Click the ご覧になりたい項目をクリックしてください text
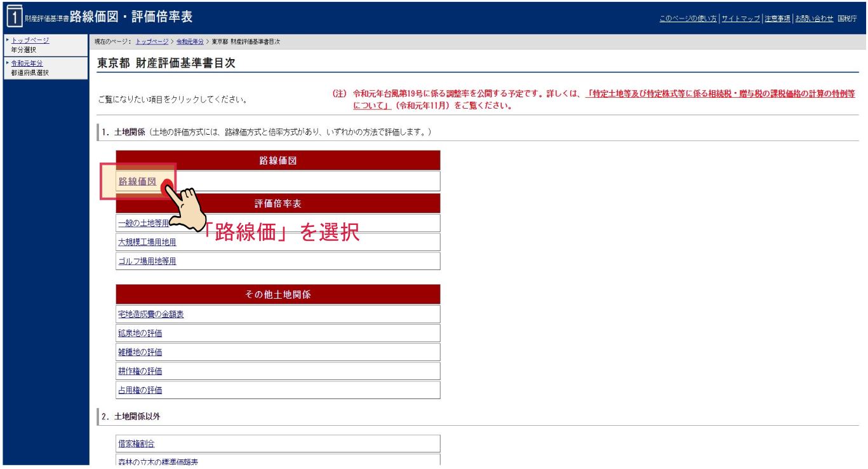Screen dimensions: 868x469 [x=172, y=100]
